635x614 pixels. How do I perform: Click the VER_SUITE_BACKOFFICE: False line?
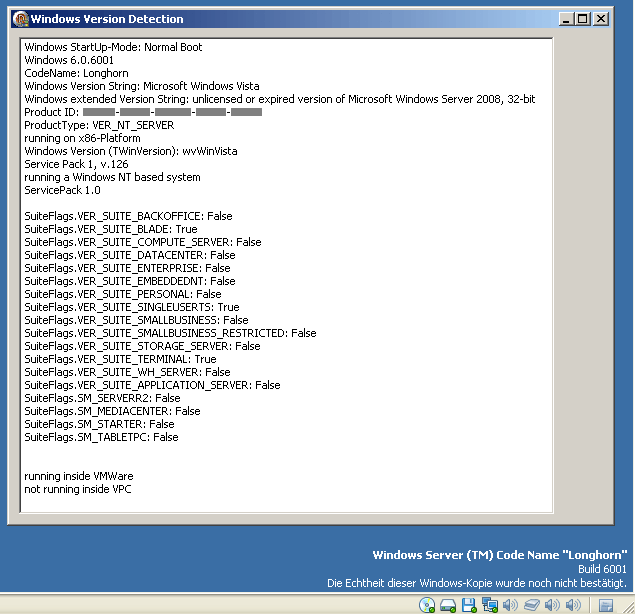click(128, 216)
